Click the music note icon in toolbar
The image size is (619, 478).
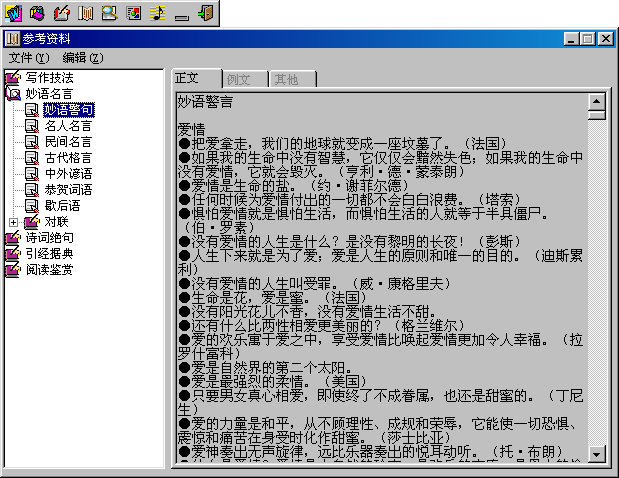157,14
